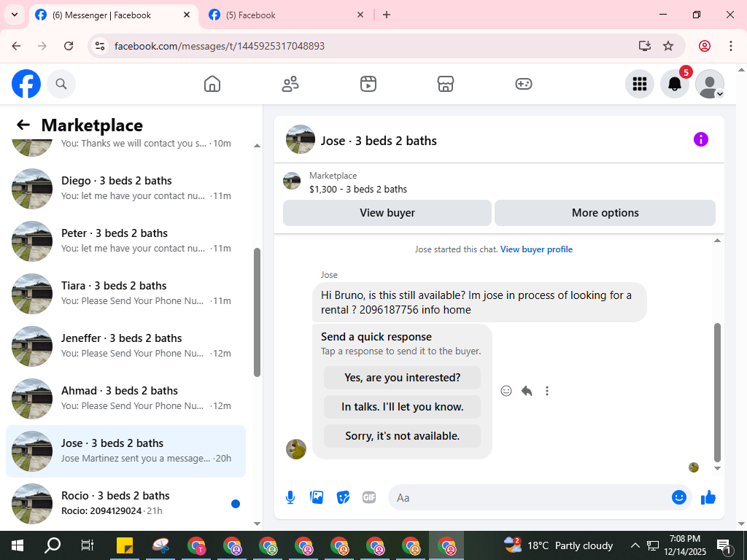747x560 pixels.
Task: Attach a photo using image icon
Action: click(317, 497)
